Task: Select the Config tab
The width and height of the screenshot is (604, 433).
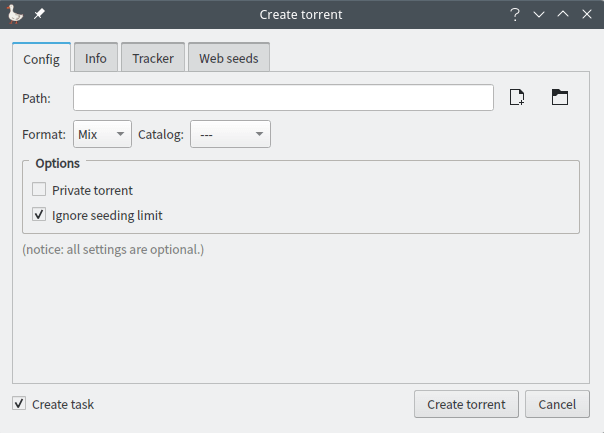Action: (41, 58)
